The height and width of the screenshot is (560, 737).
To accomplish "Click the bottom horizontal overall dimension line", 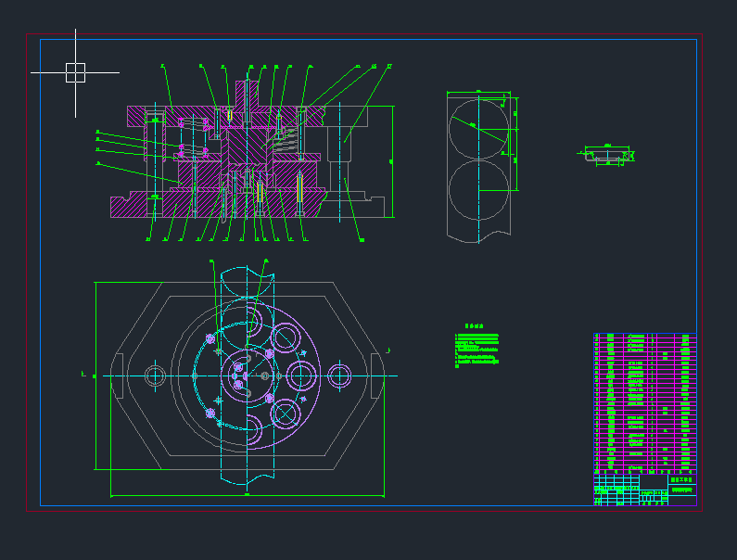I will pyautogui.click(x=248, y=495).
